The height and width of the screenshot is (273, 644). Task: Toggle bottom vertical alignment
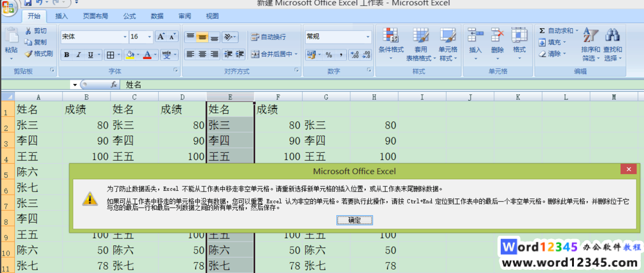coord(214,37)
